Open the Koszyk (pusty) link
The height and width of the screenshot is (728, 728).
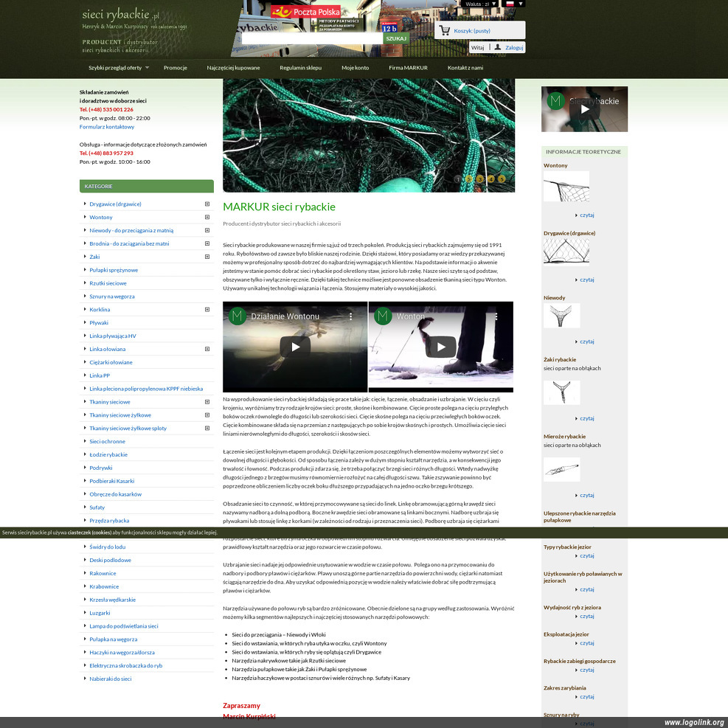click(472, 31)
